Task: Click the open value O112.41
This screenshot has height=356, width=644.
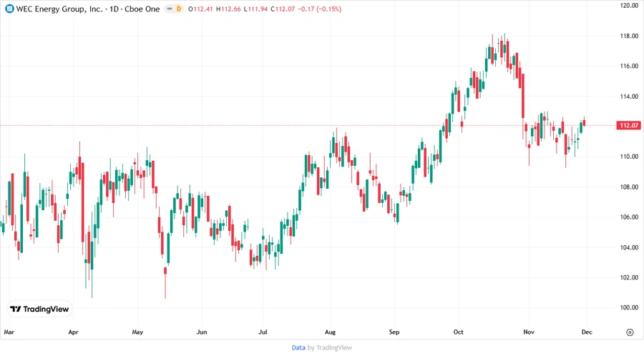Action: tap(200, 9)
